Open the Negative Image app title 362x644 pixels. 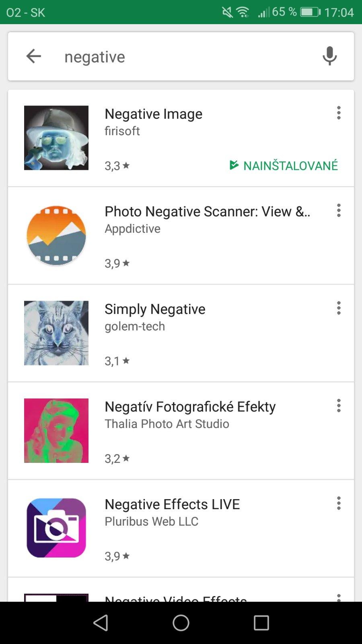pyautogui.click(x=153, y=114)
